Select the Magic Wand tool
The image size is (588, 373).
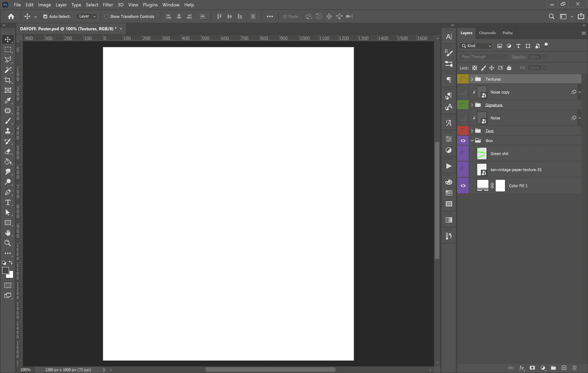[8, 70]
